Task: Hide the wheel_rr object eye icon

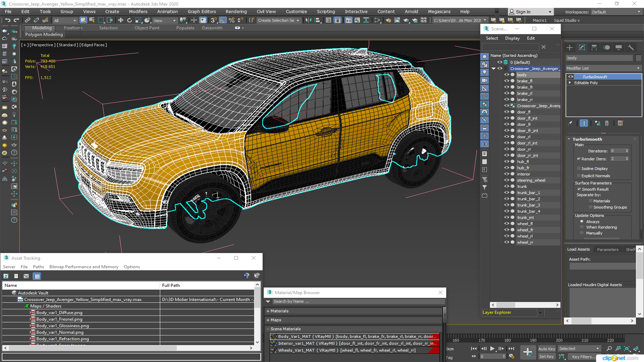Action: tap(507, 242)
